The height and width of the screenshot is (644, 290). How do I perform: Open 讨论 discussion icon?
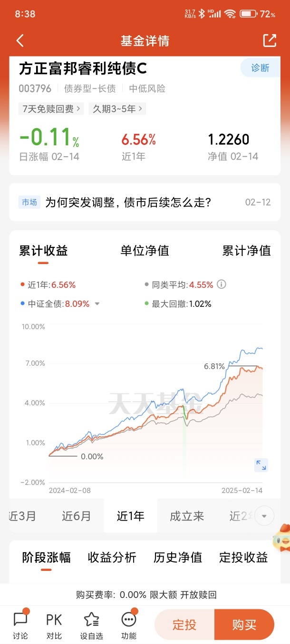[20, 625]
